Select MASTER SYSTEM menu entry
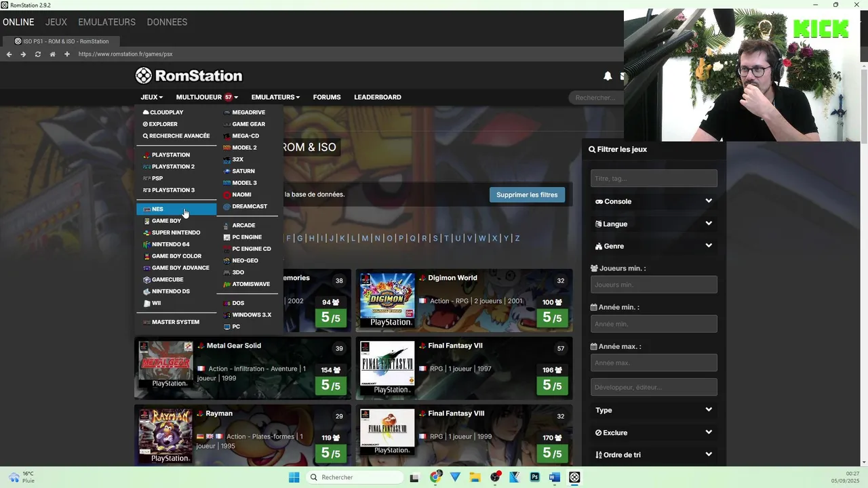Image resolution: width=868 pixels, height=488 pixels. [x=176, y=322]
